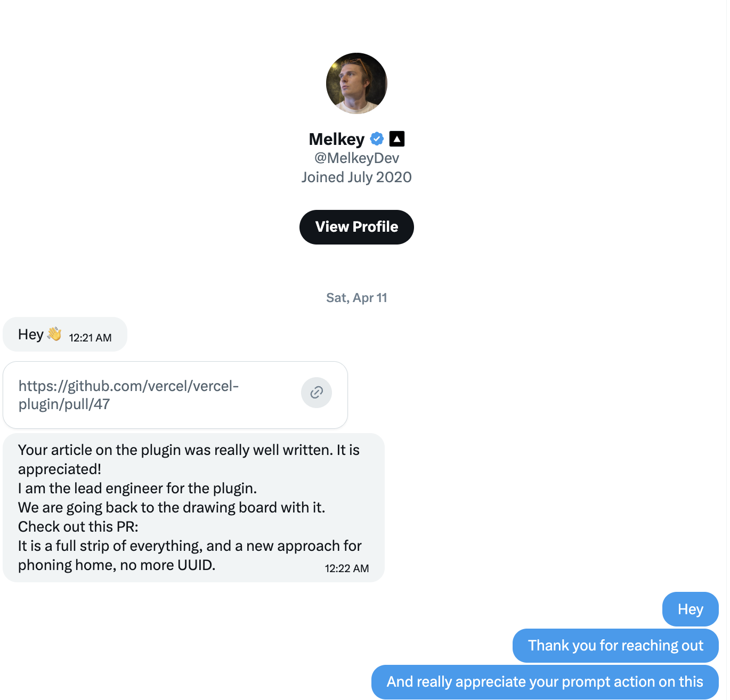730x700 pixels.
Task: Click the waving hand emoji in the Hey message
Action: 53,334
